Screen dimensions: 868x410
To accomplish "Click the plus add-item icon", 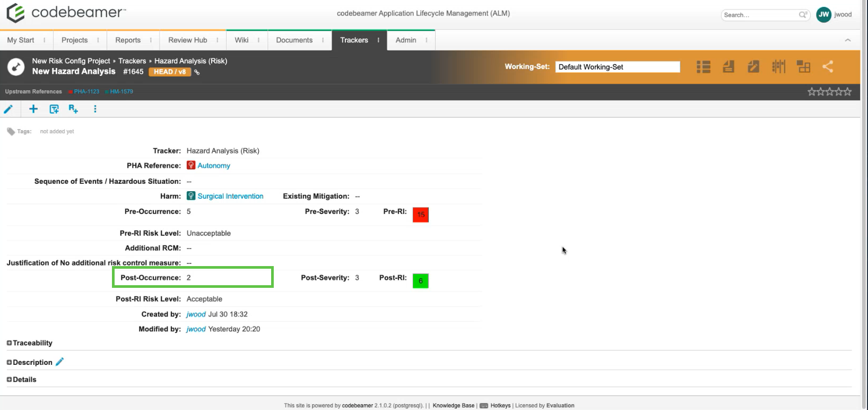I will (33, 109).
